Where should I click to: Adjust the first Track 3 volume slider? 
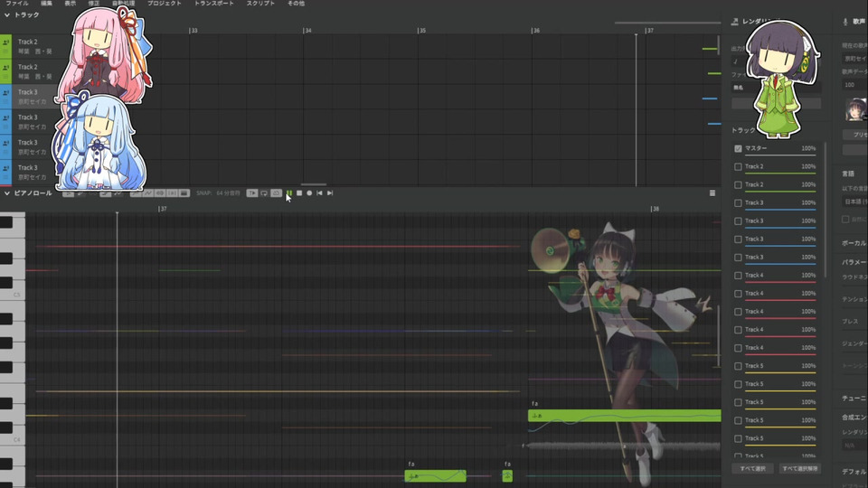(780, 210)
